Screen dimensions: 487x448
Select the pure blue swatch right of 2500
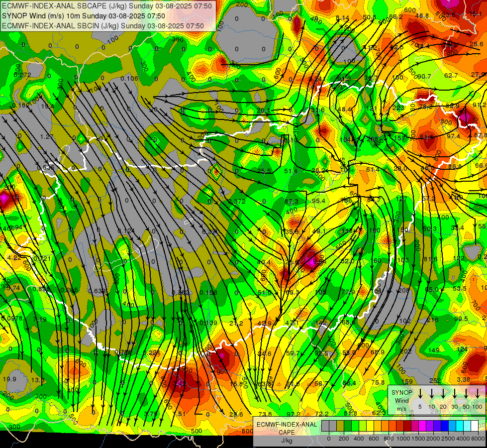point(444,426)
